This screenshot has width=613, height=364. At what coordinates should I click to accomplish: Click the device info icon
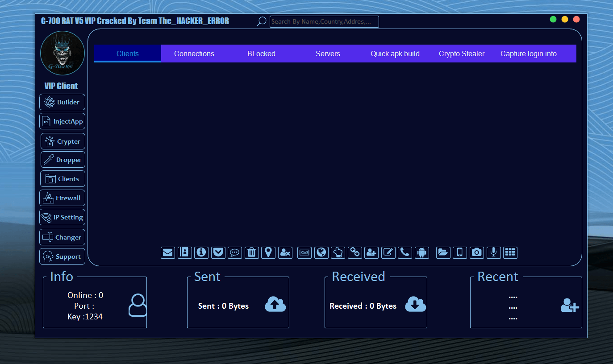click(201, 252)
